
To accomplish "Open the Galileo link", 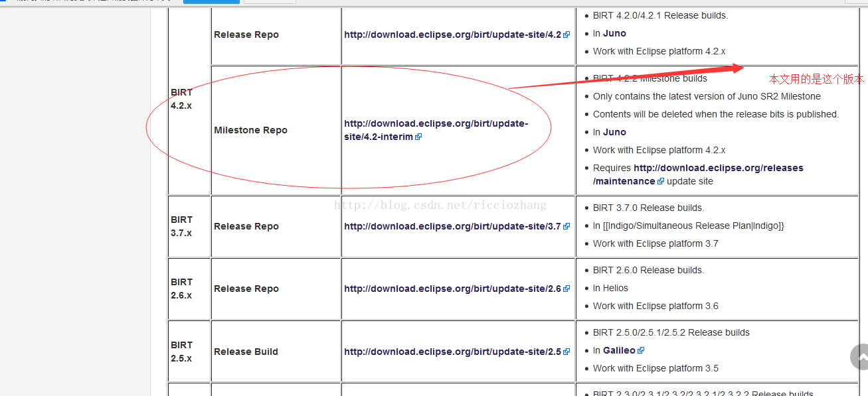I will click(619, 350).
